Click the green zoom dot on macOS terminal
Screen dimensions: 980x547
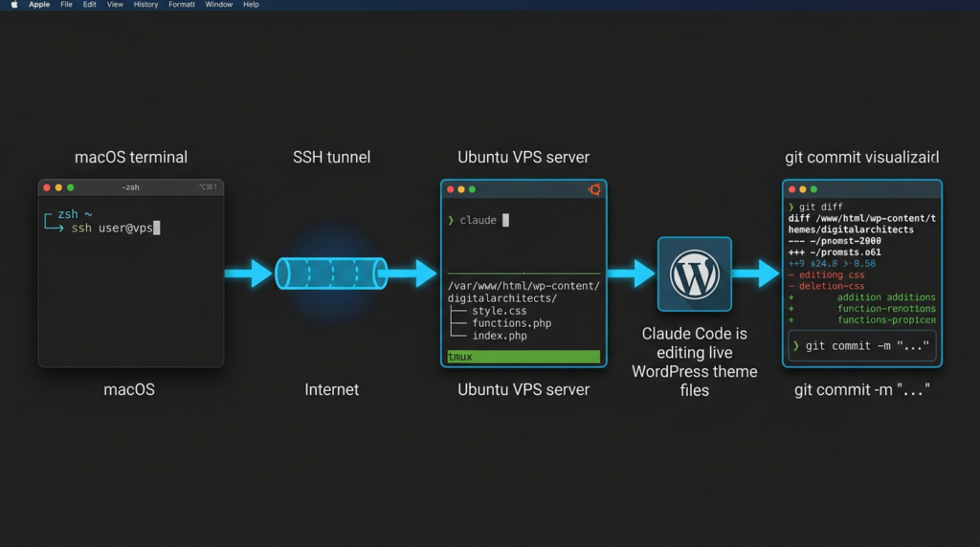pos(71,187)
